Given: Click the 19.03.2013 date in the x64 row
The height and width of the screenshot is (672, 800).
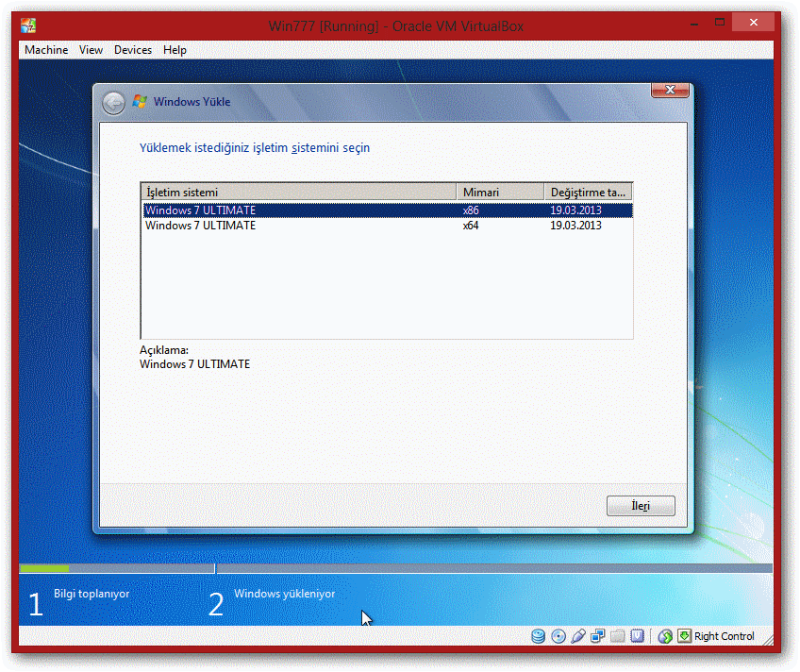Looking at the screenshot, I should click(575, 226).
